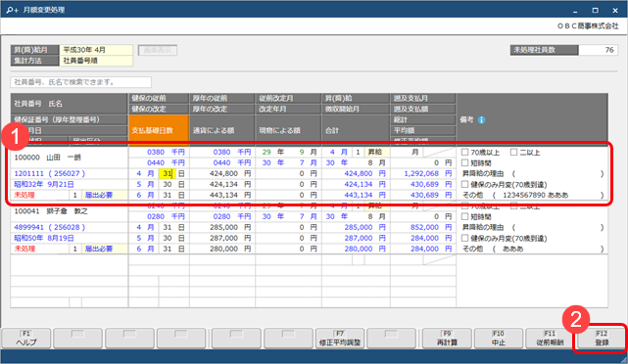This screenshot has height=364, width=628.
Task: Click the F1 ヘルプ button
Action: pyautogui.click(x=26, y=339)
